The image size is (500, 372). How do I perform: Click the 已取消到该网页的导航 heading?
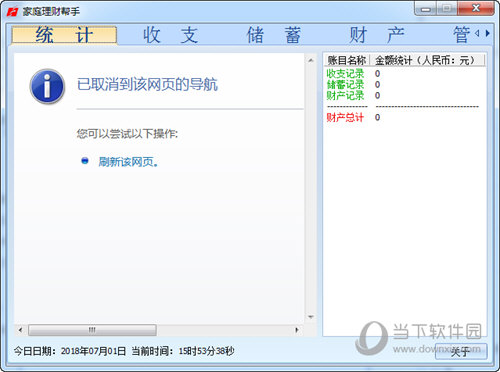click(147, 84)
